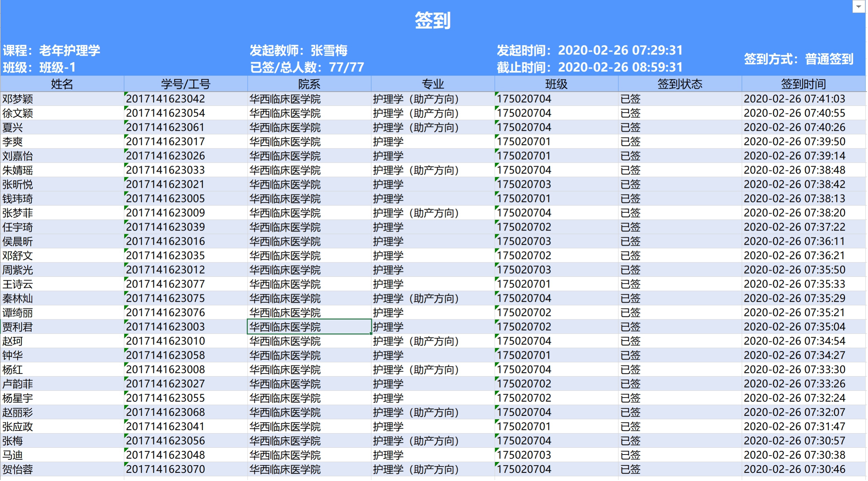
Task: Click student ID cell 2017141623054
Action: [x=166, y=113]
